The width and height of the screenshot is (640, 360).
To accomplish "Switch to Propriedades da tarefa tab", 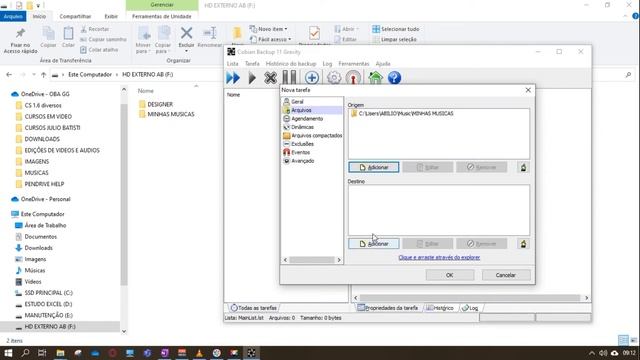I will 387,308.
